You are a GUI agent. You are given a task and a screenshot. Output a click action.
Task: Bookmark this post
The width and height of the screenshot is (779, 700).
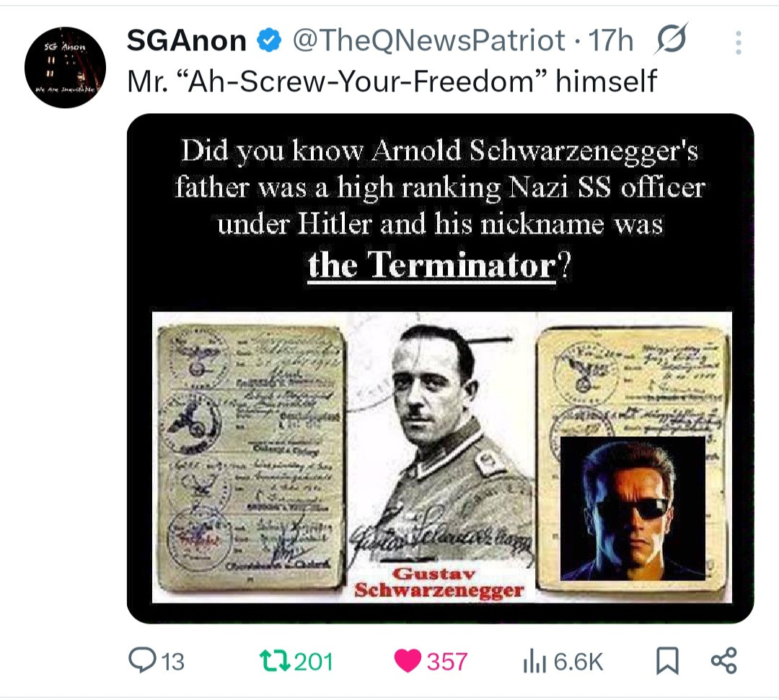tap(667, 661)
